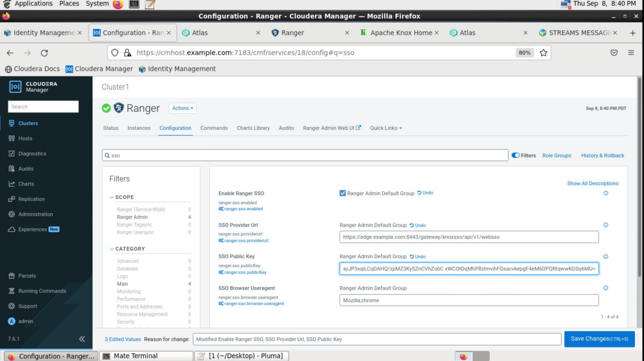Open the Actions dropdown
Viewport: 644px width, 361px height.
(183, 108)
